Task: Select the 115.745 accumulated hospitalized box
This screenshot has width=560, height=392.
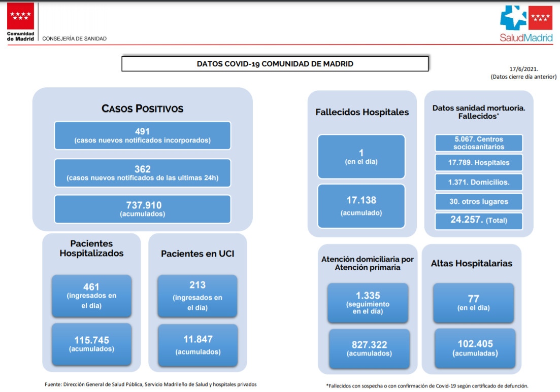Action: click(91, 344)
